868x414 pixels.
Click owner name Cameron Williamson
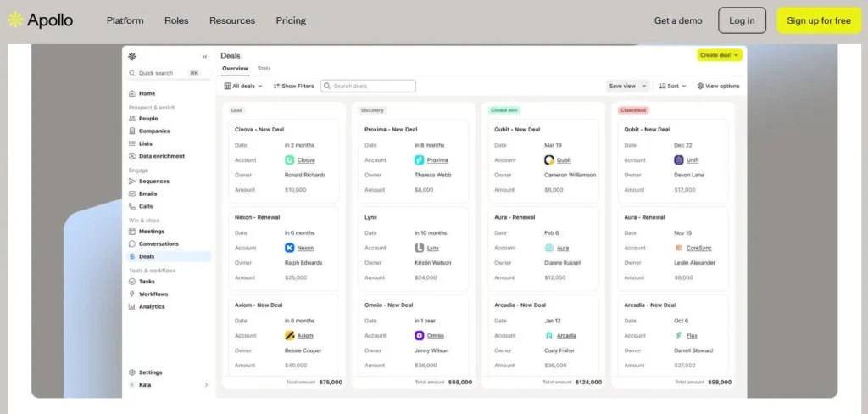coord(570,175)
